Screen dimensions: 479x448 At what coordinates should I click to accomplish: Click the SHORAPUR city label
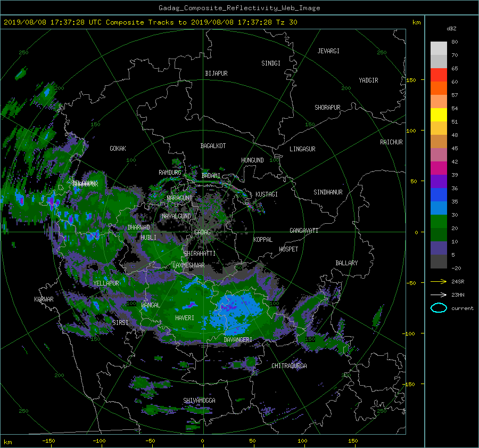click(x=327, y=107)
